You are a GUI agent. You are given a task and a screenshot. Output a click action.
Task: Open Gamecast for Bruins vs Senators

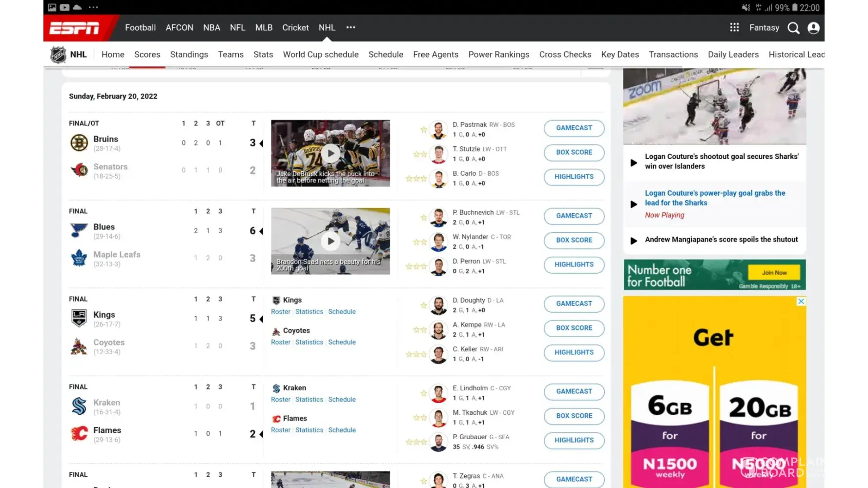pos(574,128)
